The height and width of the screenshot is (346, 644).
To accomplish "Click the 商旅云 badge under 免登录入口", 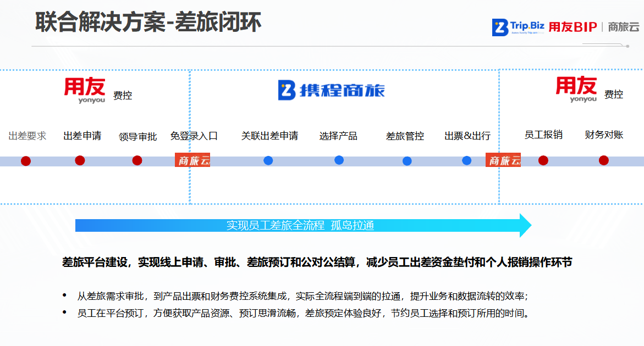I will tap(192, 160).
